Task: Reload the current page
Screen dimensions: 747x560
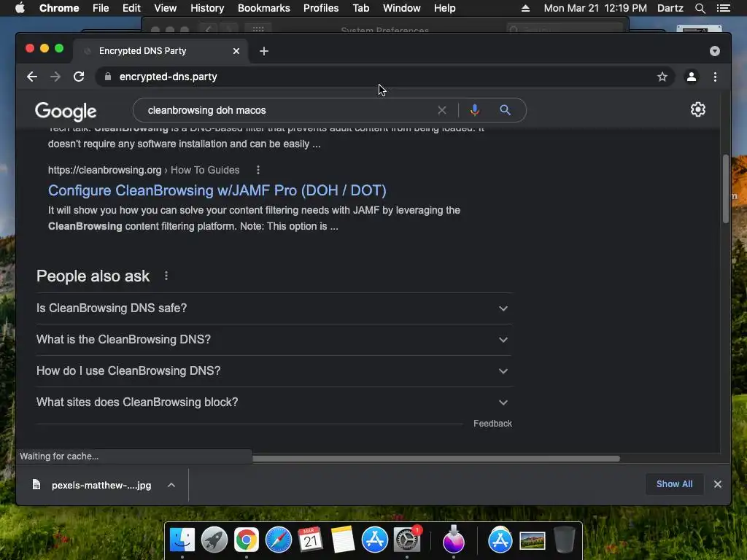Action: tap(79, 77)
